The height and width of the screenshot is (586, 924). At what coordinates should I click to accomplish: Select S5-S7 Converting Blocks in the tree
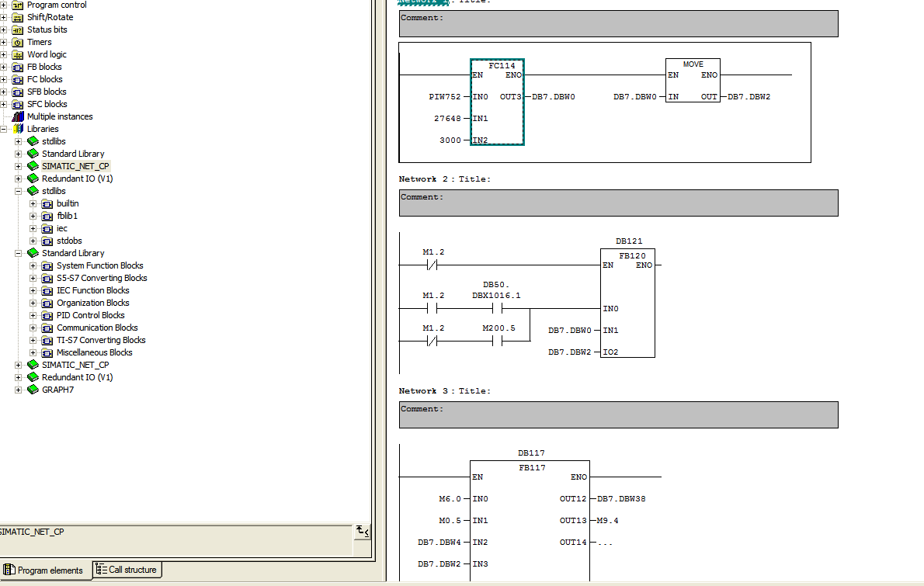(x=102, y=278)
